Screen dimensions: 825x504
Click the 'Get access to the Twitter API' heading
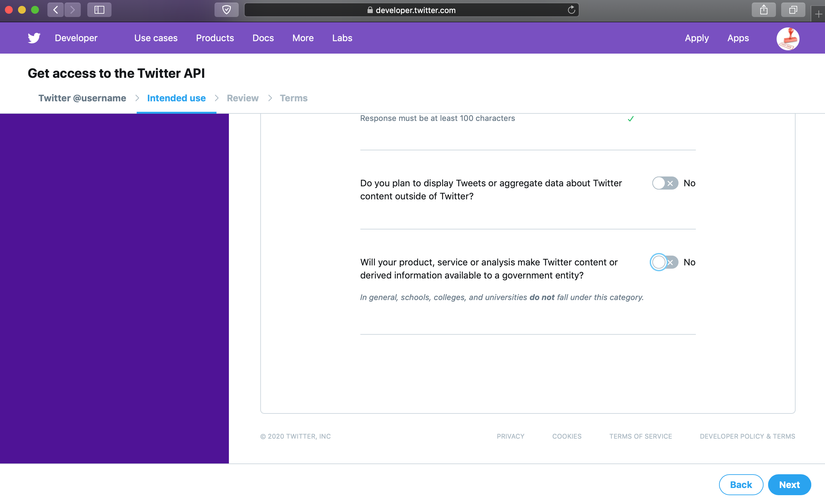pyautogui.click(x=116, y=73)
